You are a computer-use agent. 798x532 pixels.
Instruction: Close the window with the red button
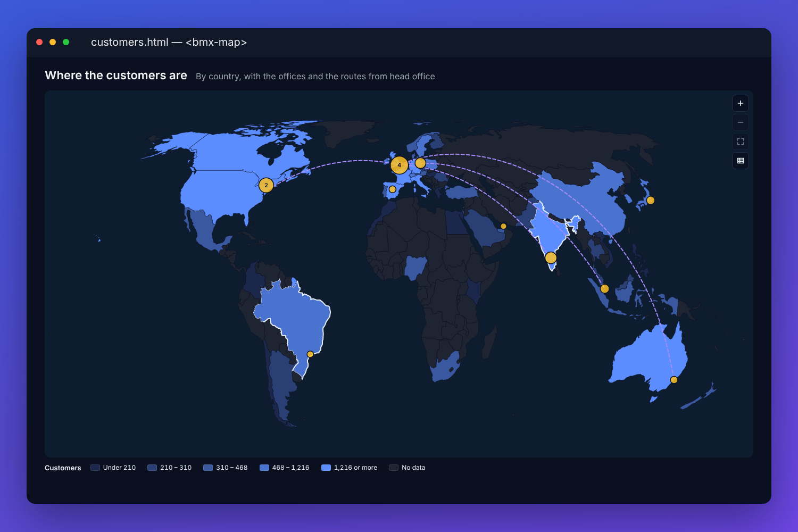point(39,42)
